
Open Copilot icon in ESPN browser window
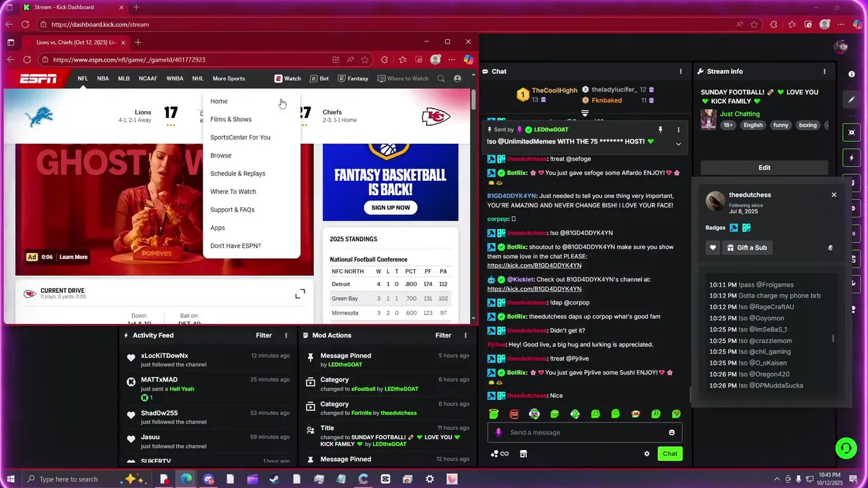point(468,60)
